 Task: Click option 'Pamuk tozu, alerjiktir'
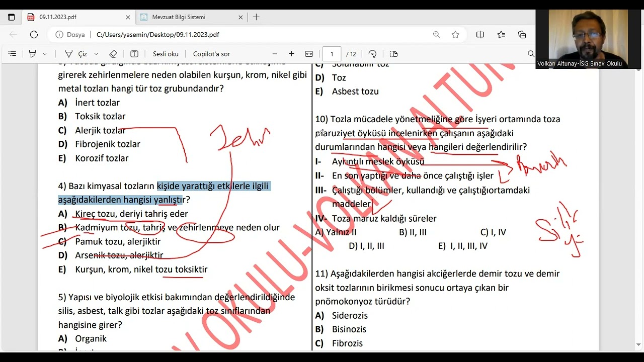coord(118,241)
